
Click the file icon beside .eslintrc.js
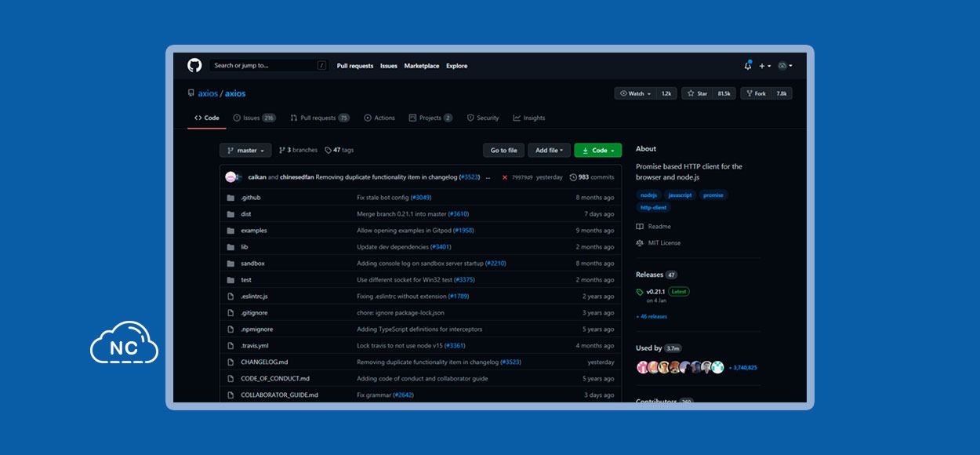(230, 297)
